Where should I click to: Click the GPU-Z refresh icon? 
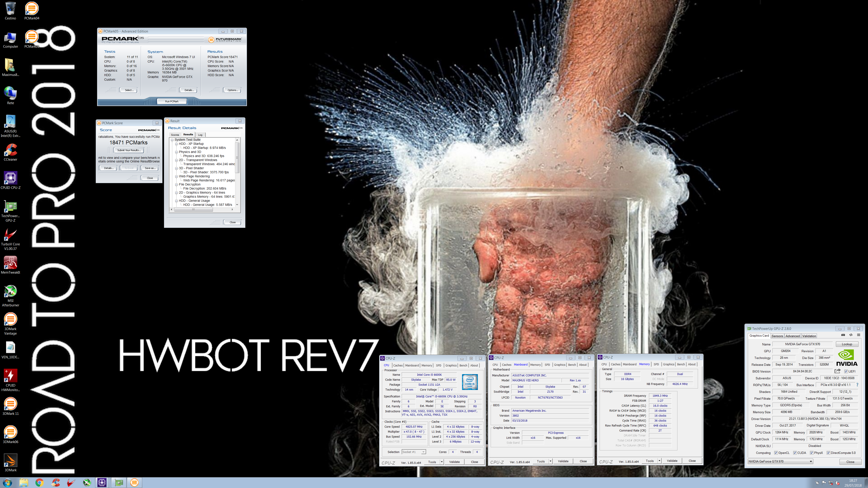851,335
